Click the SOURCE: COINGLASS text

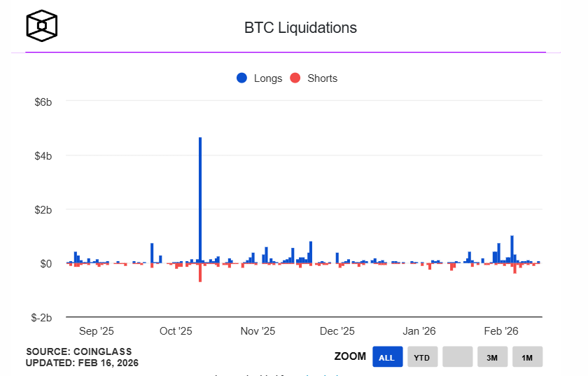[78, 351]
